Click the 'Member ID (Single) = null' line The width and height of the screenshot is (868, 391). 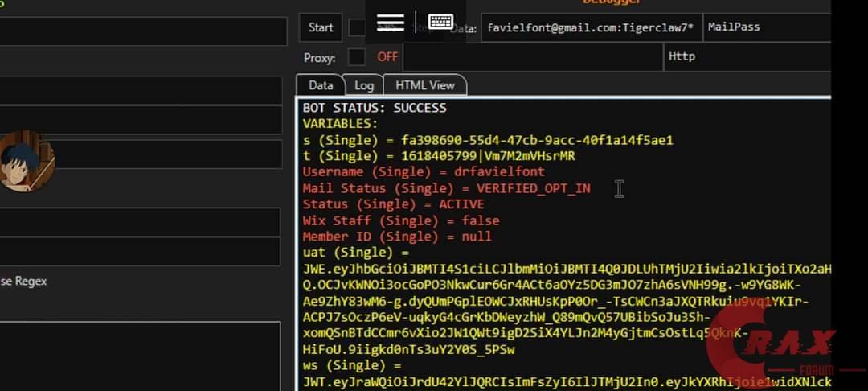397,237
